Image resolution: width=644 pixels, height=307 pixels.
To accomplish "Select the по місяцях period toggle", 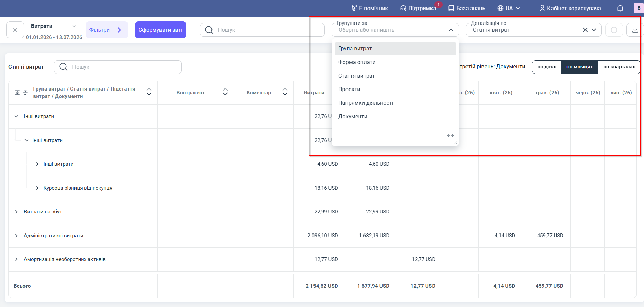I will [x=579, y=67].
